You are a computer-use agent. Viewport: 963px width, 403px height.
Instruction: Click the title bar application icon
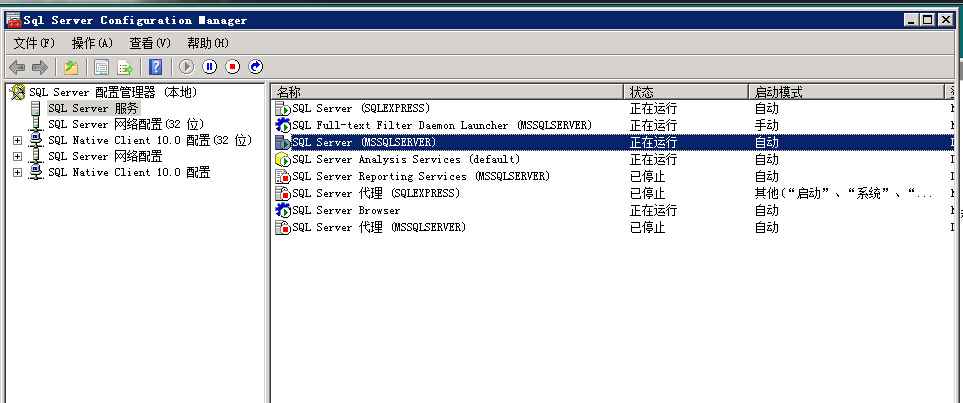click(x=14, y=20)
